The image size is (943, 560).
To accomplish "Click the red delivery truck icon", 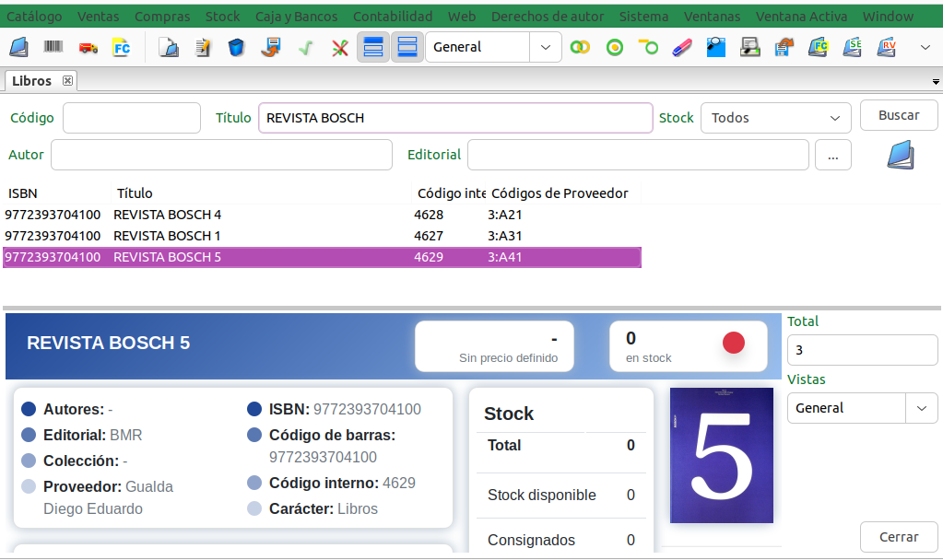I will [x=88, y=48].
